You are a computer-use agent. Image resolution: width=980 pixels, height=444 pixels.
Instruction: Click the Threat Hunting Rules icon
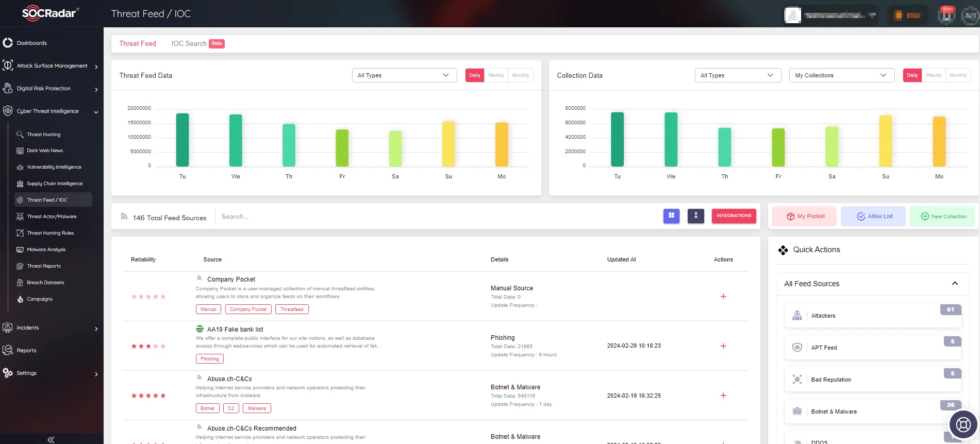pos(20,233)
